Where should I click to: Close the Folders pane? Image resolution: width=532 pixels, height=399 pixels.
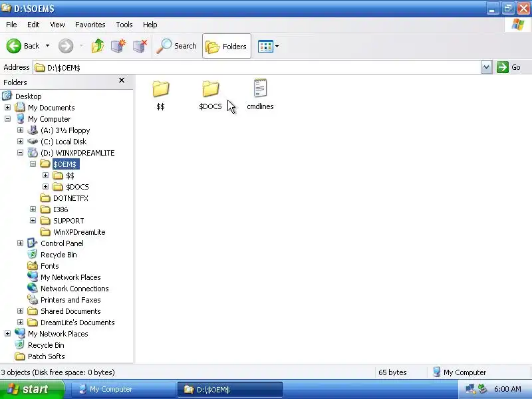(122, 80)
